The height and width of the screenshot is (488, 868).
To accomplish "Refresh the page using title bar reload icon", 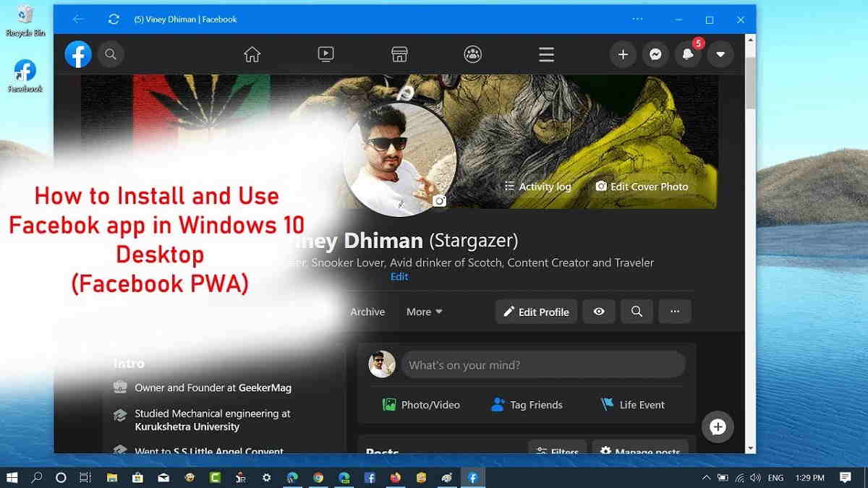I will [114, 20].
